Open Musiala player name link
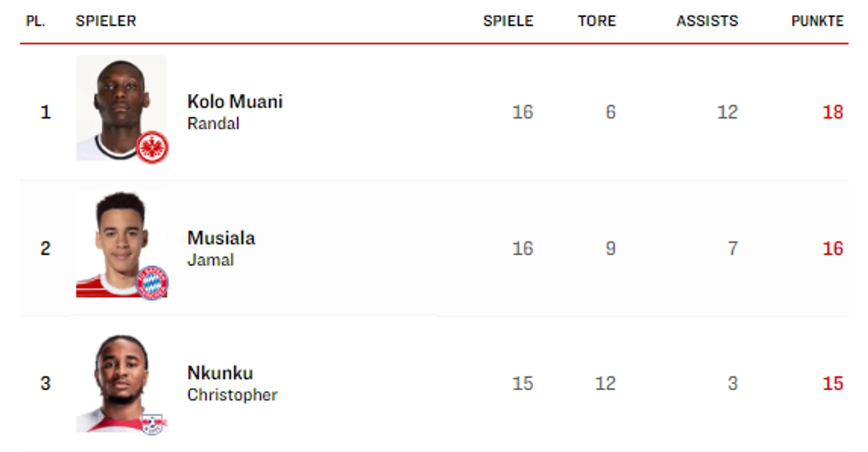The height and width of the screenshot is (452, 868). [221, 238]
